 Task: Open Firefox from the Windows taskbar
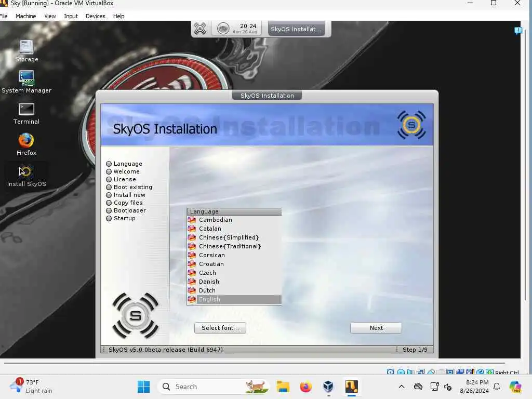(305, 387)
